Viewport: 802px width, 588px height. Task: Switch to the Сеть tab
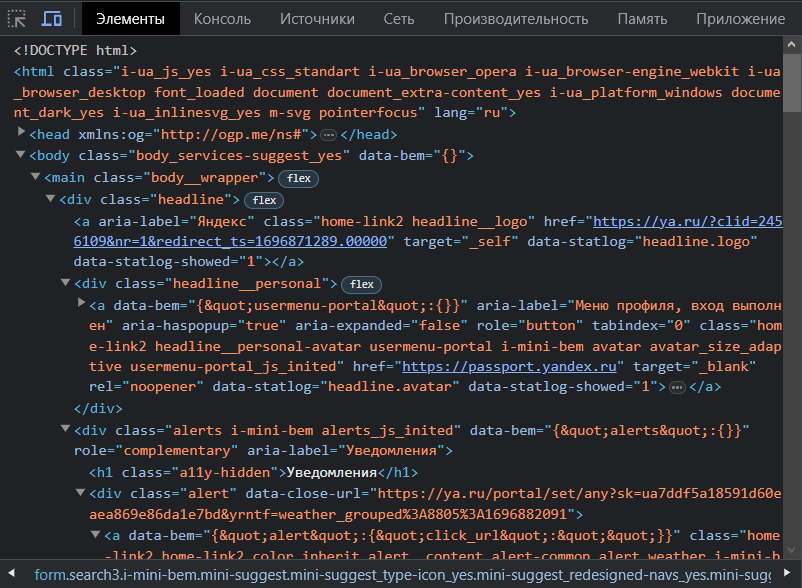[x=398, y=19]
